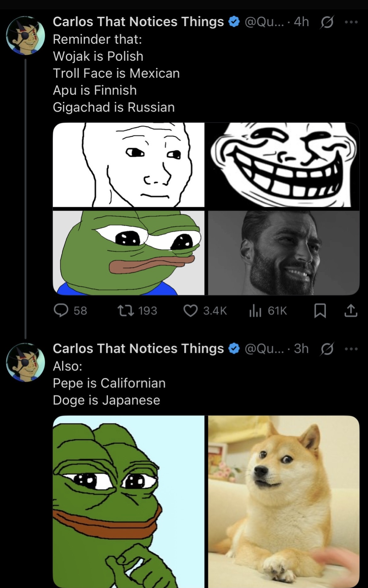Image resolution: width=368 pixels, height=588 pixels.
Task: Open profile avatar on first tweet
Action: (26, 36)
